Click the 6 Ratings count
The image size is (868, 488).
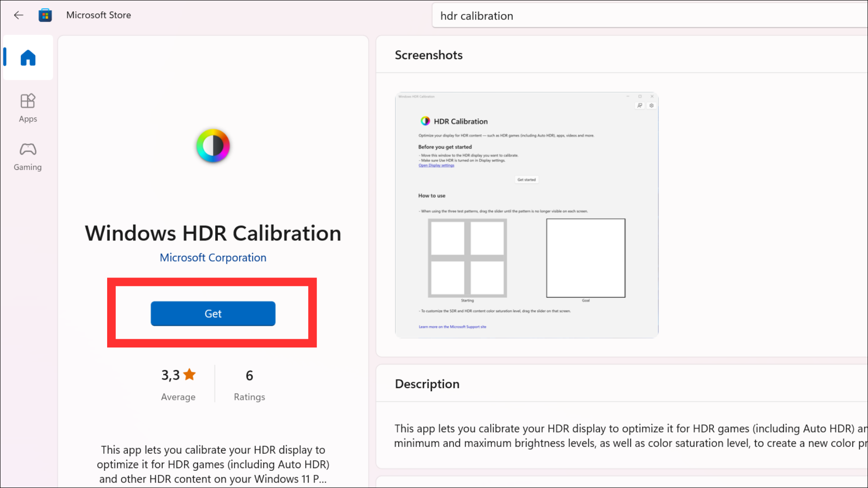click(x=249, y=375)
